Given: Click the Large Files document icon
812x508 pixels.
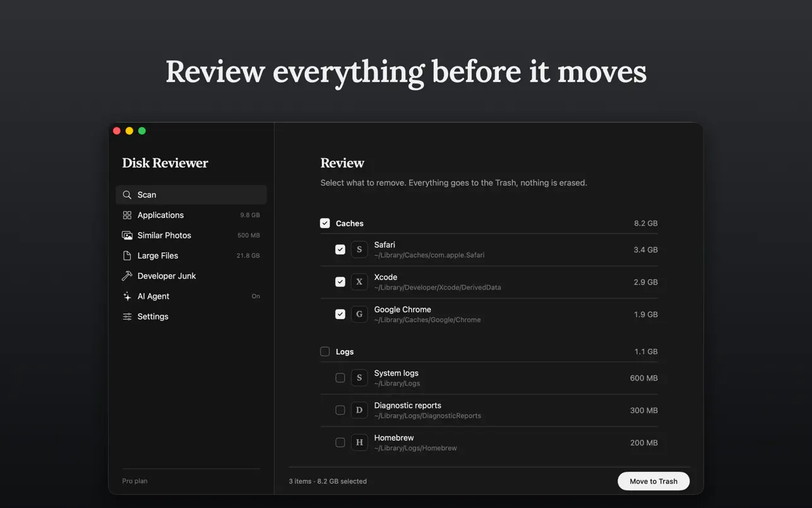Looking at the screenshot, I should 127,255.
